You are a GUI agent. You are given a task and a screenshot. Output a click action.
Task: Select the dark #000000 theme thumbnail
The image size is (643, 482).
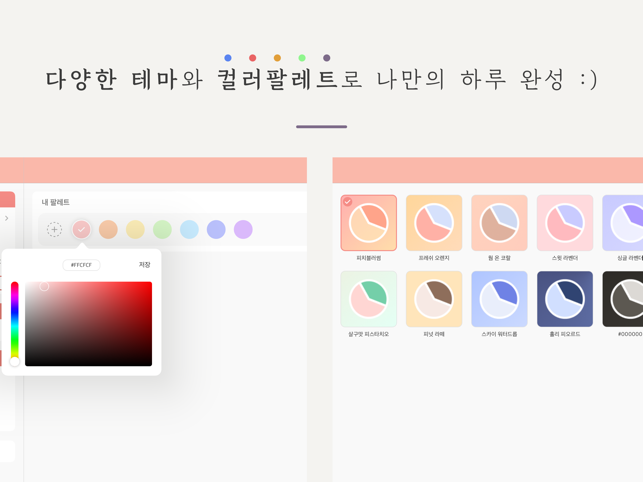(622, 299)
